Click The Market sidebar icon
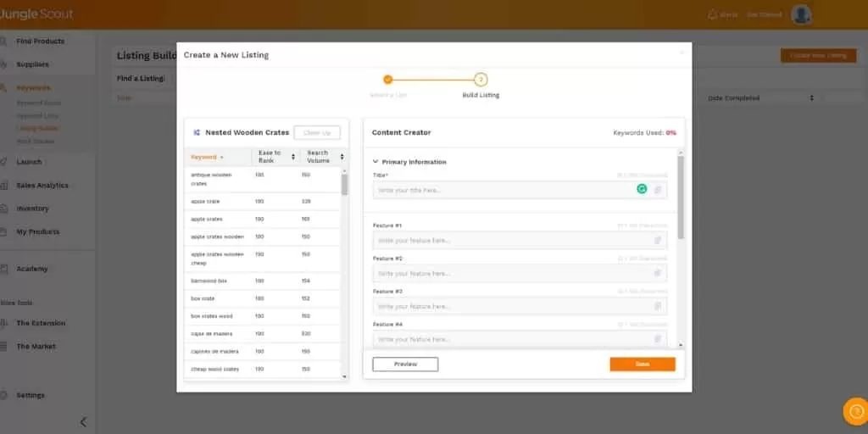868x434 pixels. [x=3, y=347]
